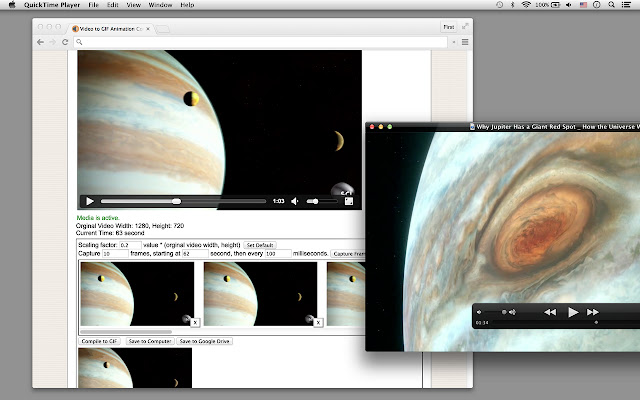Adjust the web video volume slider
Image resolution: width=640 pixels, height=400 pixels.
pyautogui.click(x=322, y=201)
